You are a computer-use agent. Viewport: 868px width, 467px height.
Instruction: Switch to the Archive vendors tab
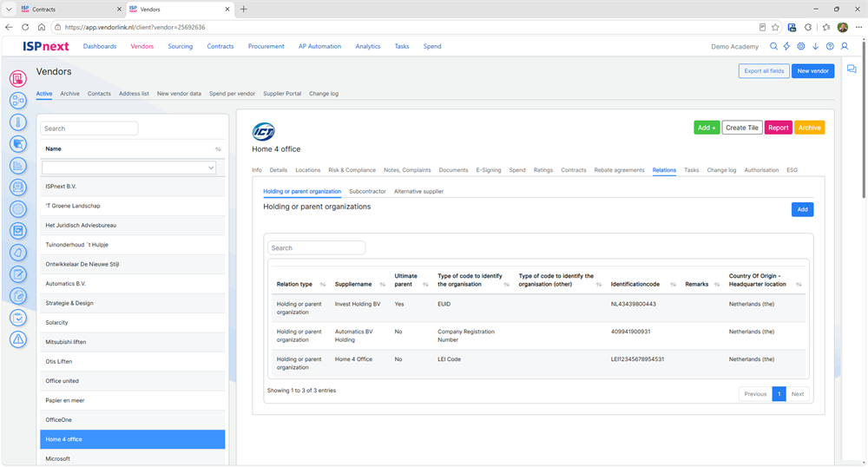point(69,94)
